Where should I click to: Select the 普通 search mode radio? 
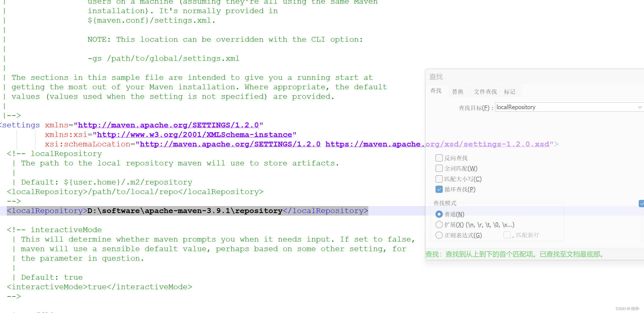(439, 214)
